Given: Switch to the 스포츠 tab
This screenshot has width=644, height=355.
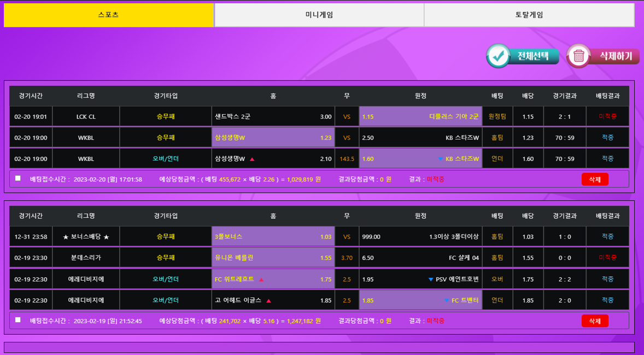Looking at the screenshot, I should (108, 15).
